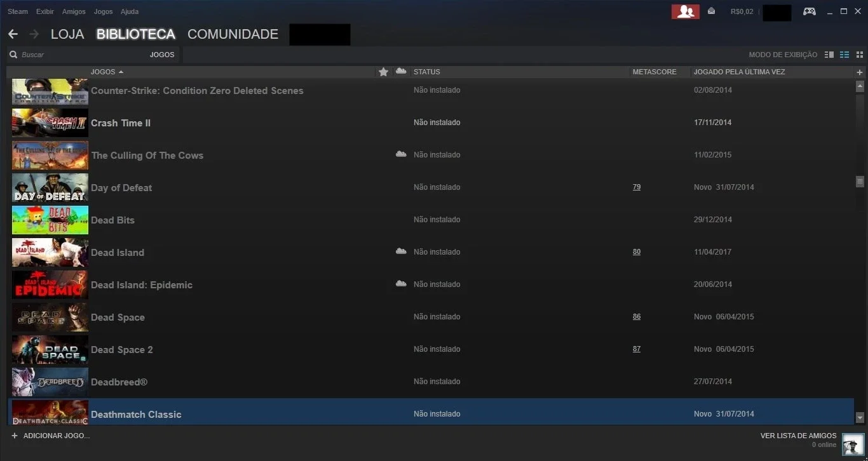Go back with the left arrow
Viewport: 868px width, 461px height.
pyautogui.click(x=13, y=34)
